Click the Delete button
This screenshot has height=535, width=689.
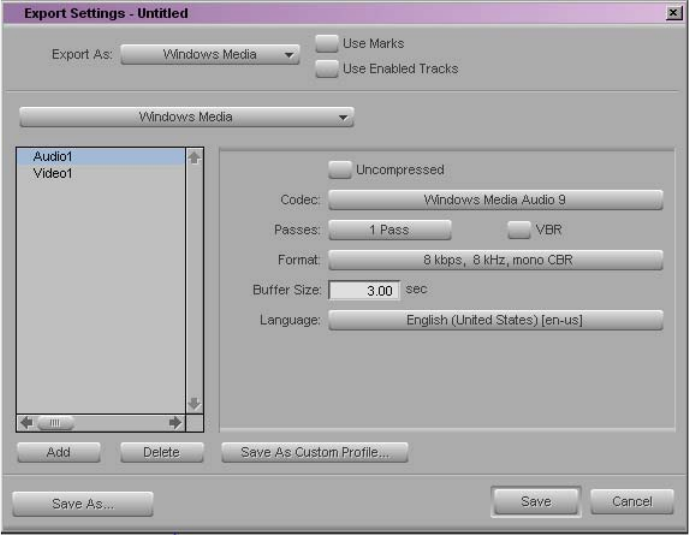click(x=161, y=452)
